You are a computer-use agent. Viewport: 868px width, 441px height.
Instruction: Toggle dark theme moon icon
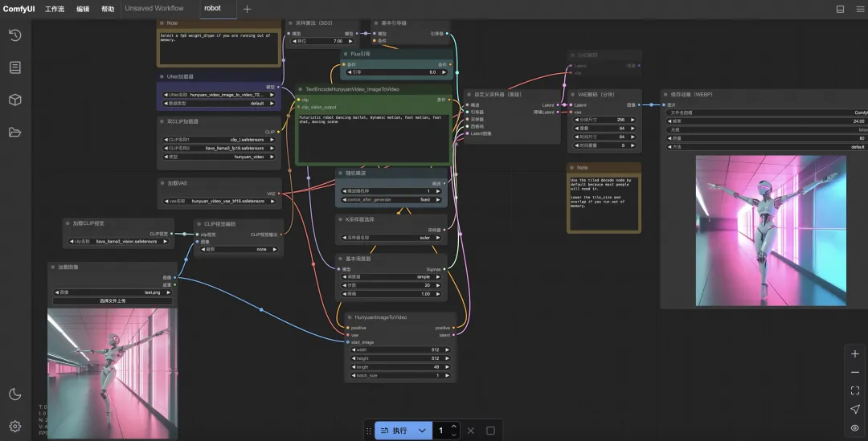click(14, 394)
